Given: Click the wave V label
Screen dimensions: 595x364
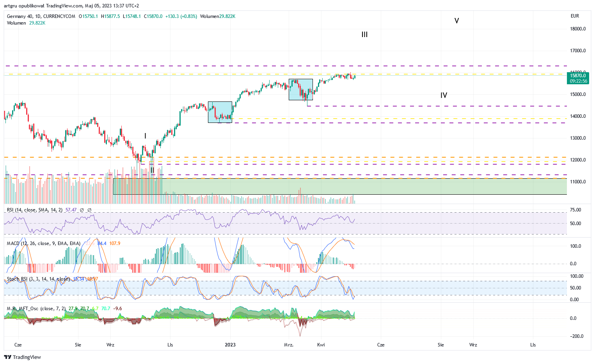Looking at the screenshot, I should [456, 21].
